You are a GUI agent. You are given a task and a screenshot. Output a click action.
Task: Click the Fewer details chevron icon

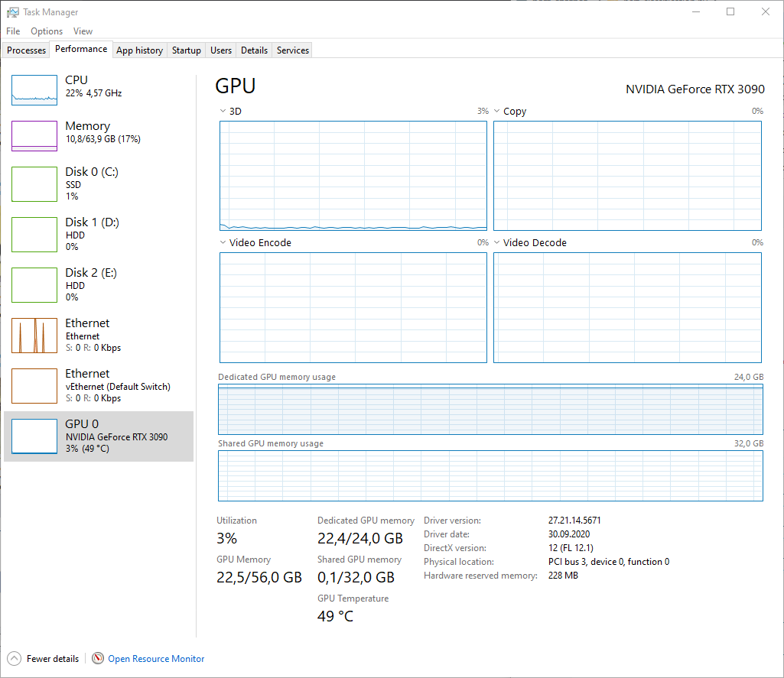coord(14,658)
